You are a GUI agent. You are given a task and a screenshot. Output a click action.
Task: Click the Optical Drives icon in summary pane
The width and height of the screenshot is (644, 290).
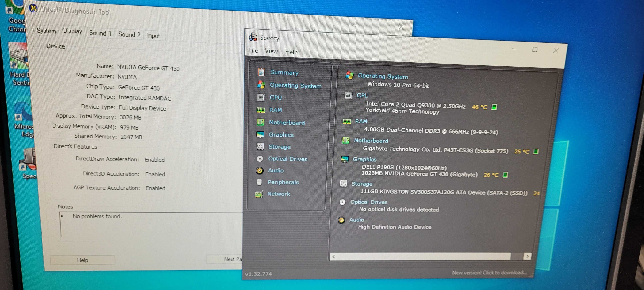click(x=342, y=202)
